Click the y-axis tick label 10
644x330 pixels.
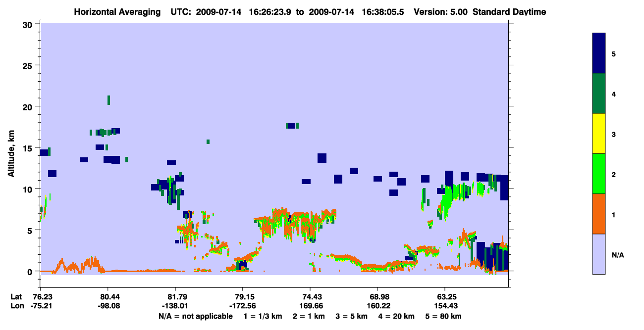pyautogui.click(x=29, y=189)
